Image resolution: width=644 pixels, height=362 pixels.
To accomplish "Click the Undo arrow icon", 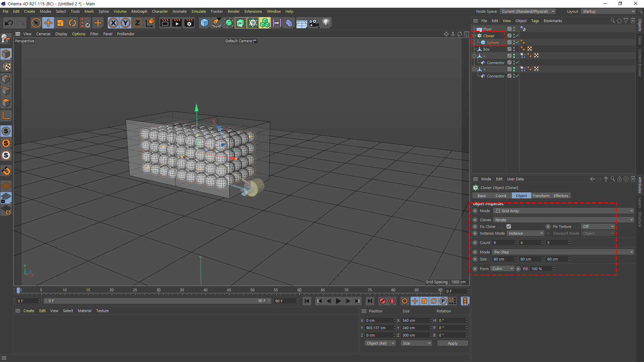I will click(x=9, y=23).
